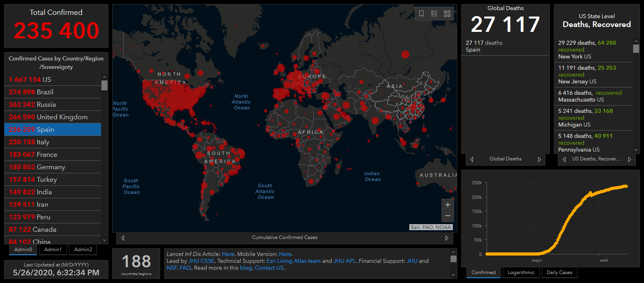Select Canada in the country list
This screenshot has height=283, width=644.
coord(53,229)
